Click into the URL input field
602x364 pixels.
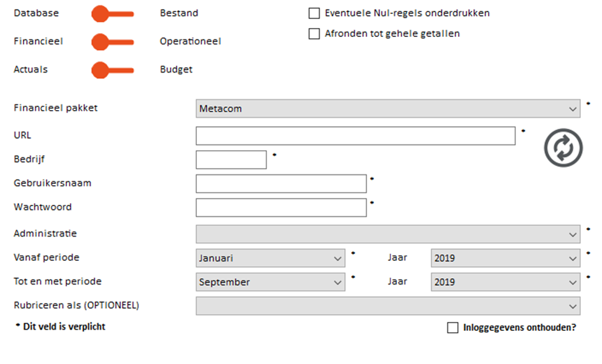click(355, 136)
